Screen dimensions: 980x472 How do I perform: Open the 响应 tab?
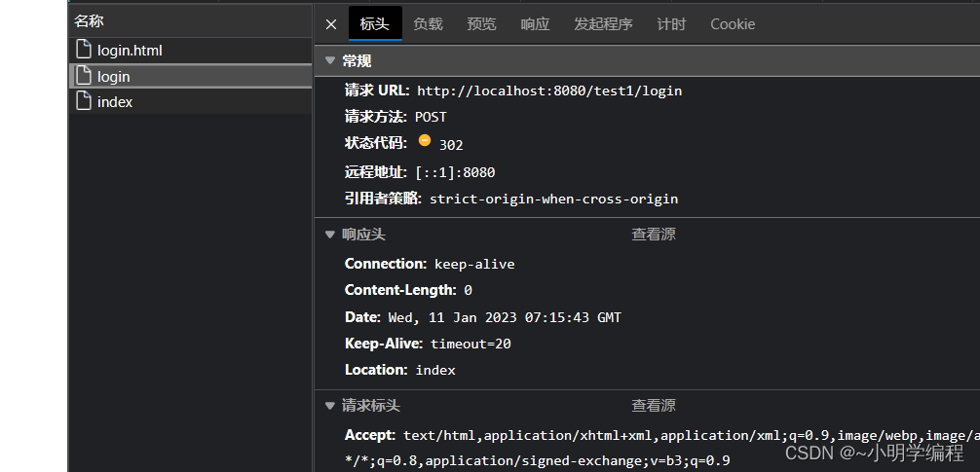(535, 24)
